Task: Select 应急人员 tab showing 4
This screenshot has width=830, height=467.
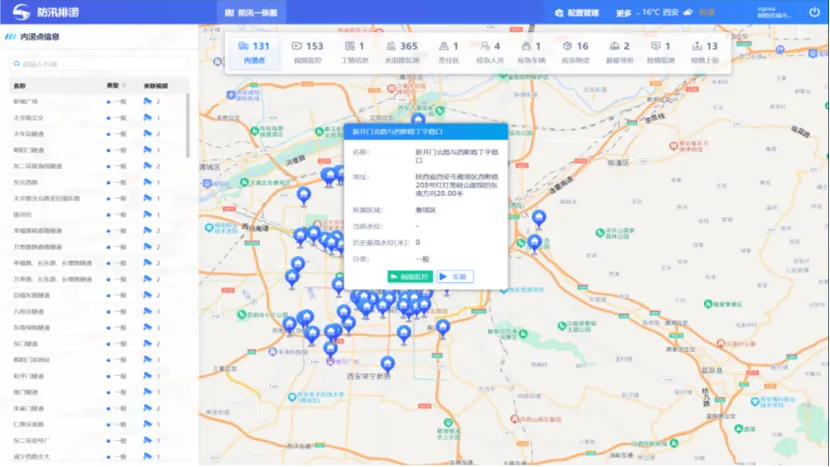Action: click(x=490, y=52)
